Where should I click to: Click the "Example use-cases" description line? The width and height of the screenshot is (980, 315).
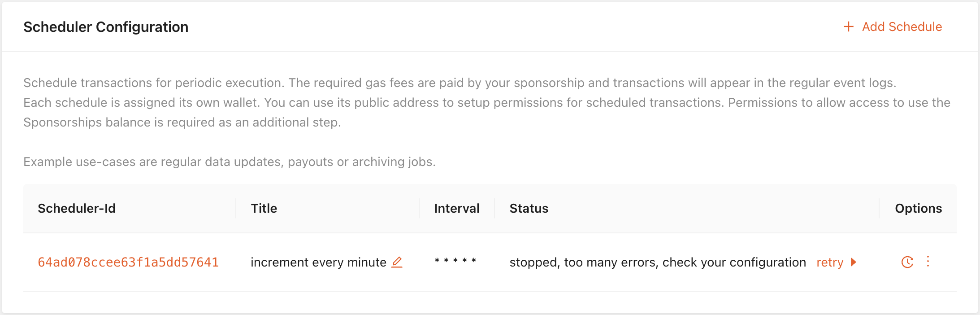point(230,162)
